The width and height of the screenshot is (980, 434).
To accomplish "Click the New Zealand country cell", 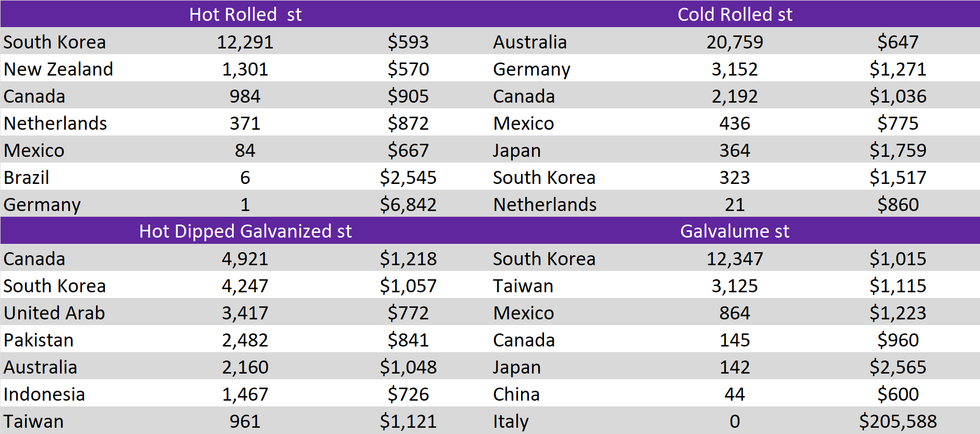I will [x=58, y=69].
